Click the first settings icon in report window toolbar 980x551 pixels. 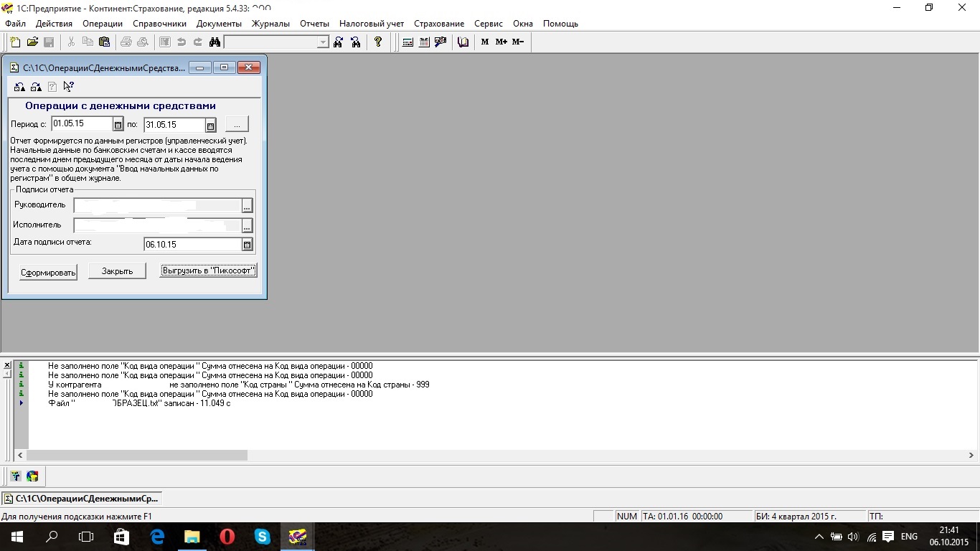pos(19,87)
